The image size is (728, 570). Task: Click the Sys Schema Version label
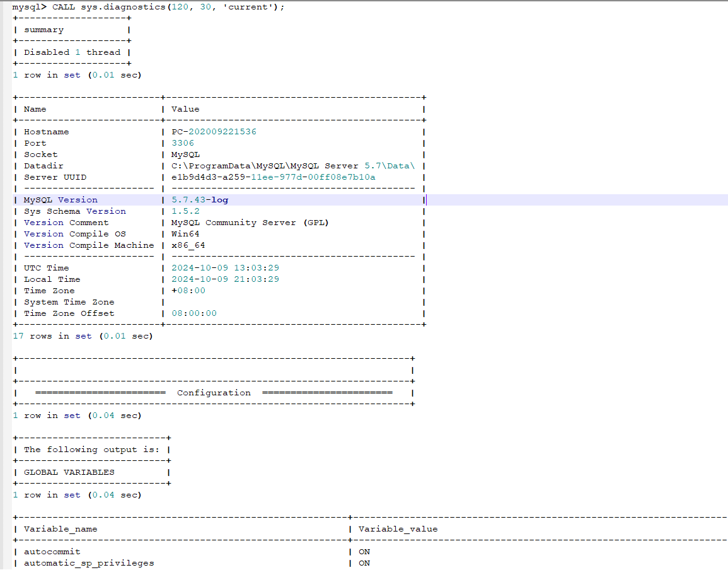(75, 211)
